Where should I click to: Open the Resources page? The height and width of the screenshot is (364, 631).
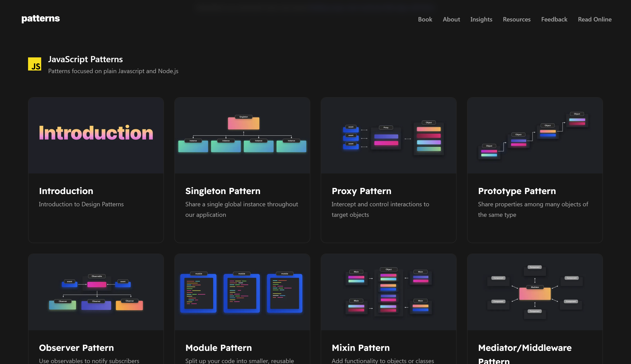click(x=516, y=19)
